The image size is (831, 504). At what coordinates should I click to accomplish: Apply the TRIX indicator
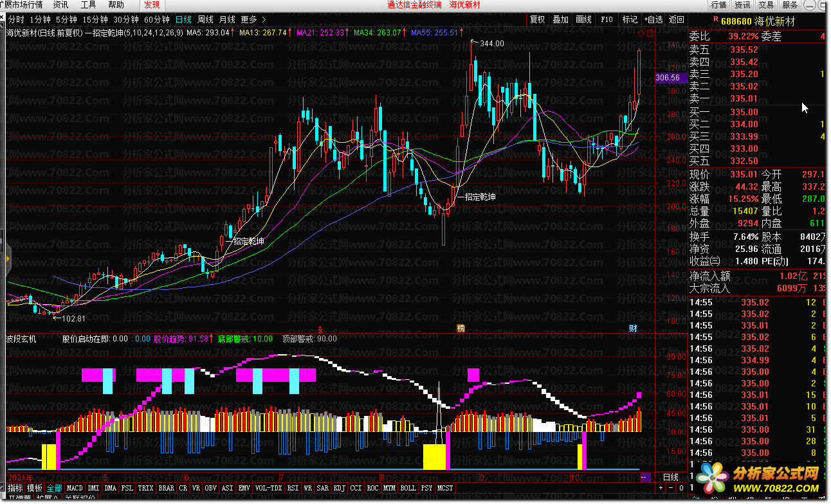click(146, 488)
